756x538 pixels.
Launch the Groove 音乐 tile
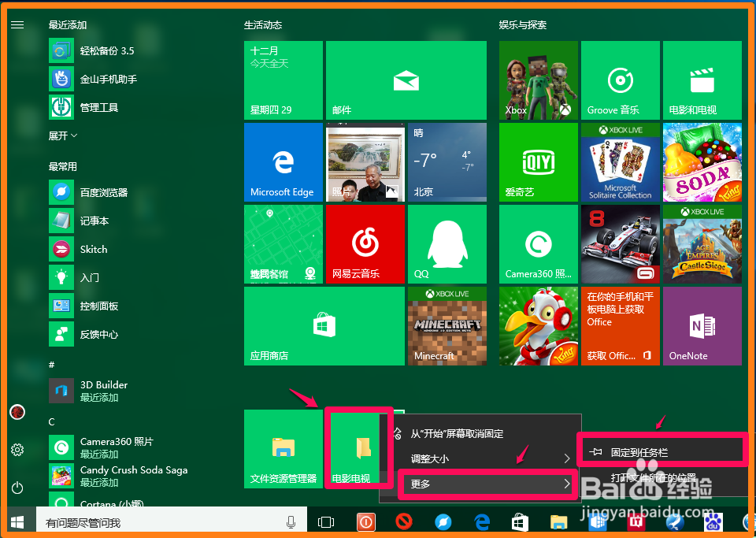point(621,80)
